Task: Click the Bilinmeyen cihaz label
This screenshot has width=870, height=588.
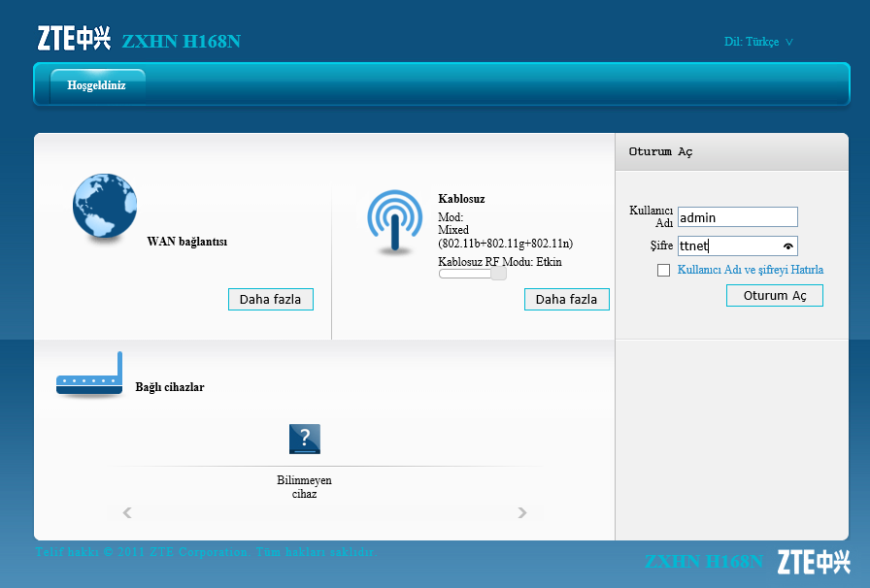Action: coord(304,487)
